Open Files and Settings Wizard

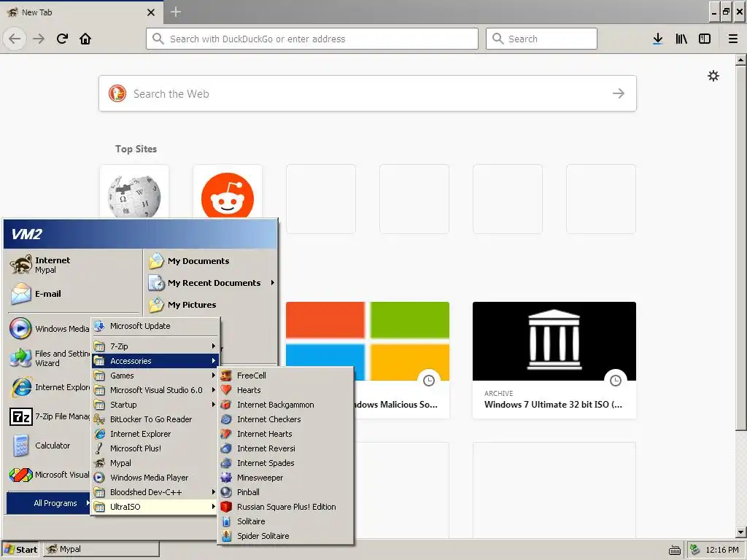pyautogui.click(x=49, y=358)
